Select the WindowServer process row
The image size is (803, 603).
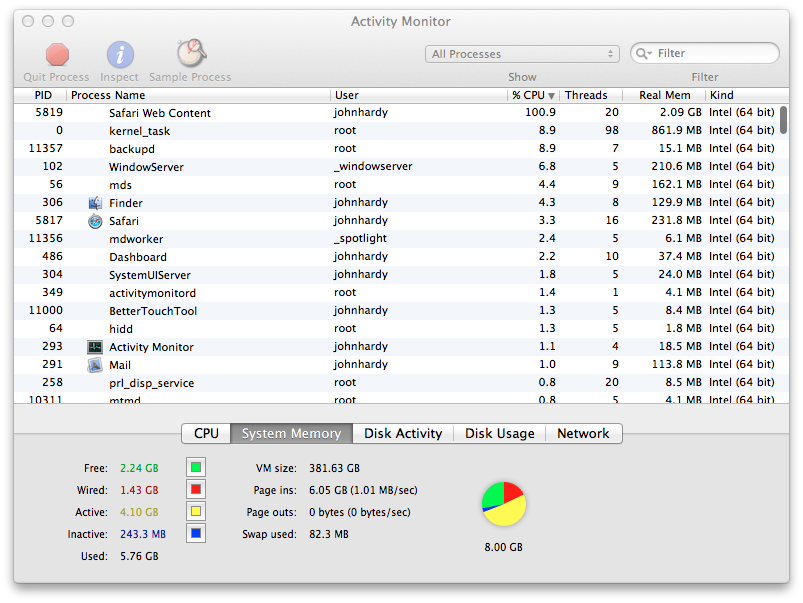[397, 167]
